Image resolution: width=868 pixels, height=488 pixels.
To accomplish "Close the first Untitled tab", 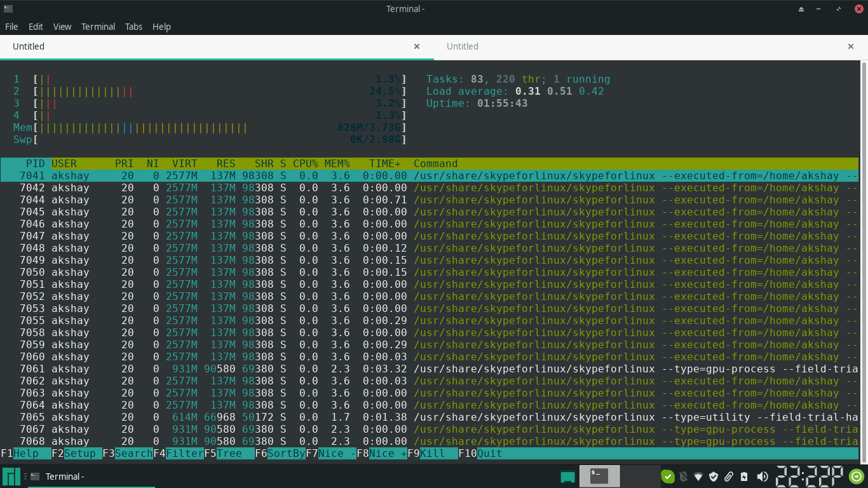I will 417,46.
